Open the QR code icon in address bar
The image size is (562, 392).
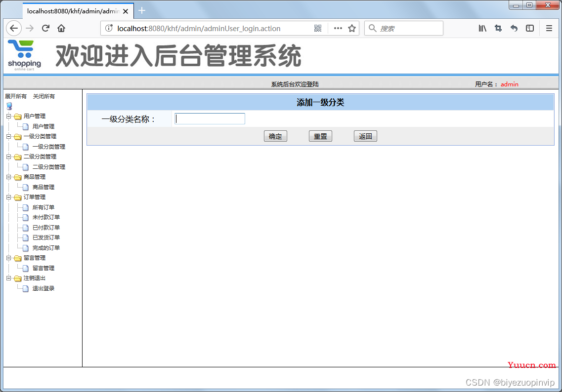[x=318, y=28]
